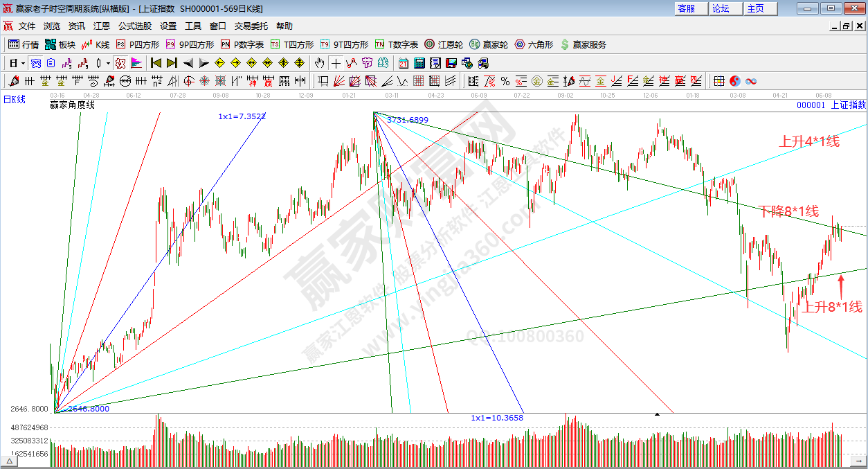Screen dimensions: 868x469
Task: Click the 论坛 forum button
Action: [721, 8]
